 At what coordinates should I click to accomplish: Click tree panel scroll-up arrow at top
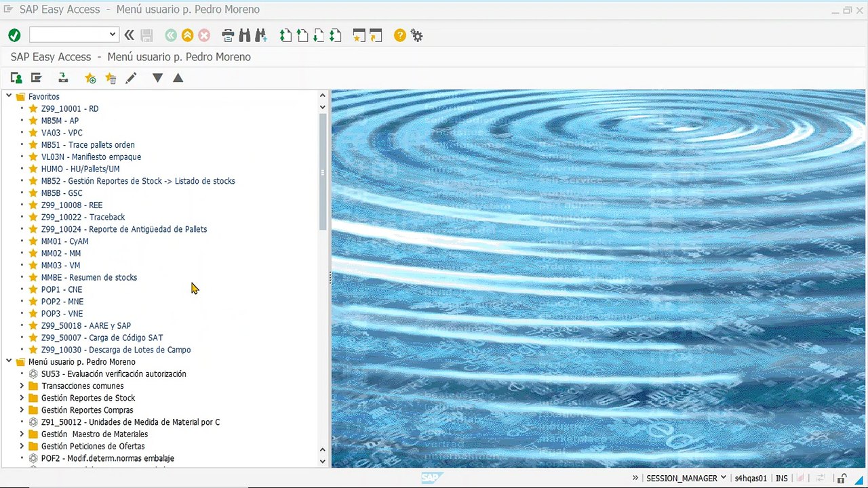tap(322, 96)
